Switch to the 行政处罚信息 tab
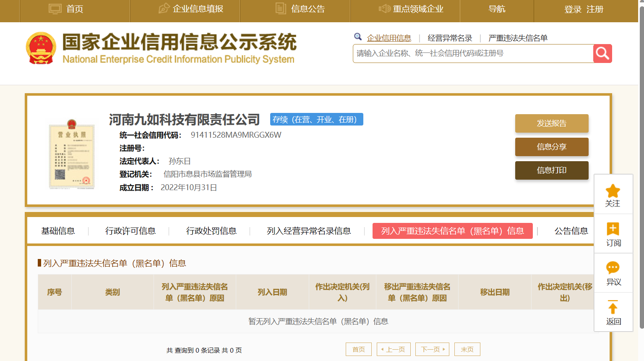 click(x=211, y=231)
